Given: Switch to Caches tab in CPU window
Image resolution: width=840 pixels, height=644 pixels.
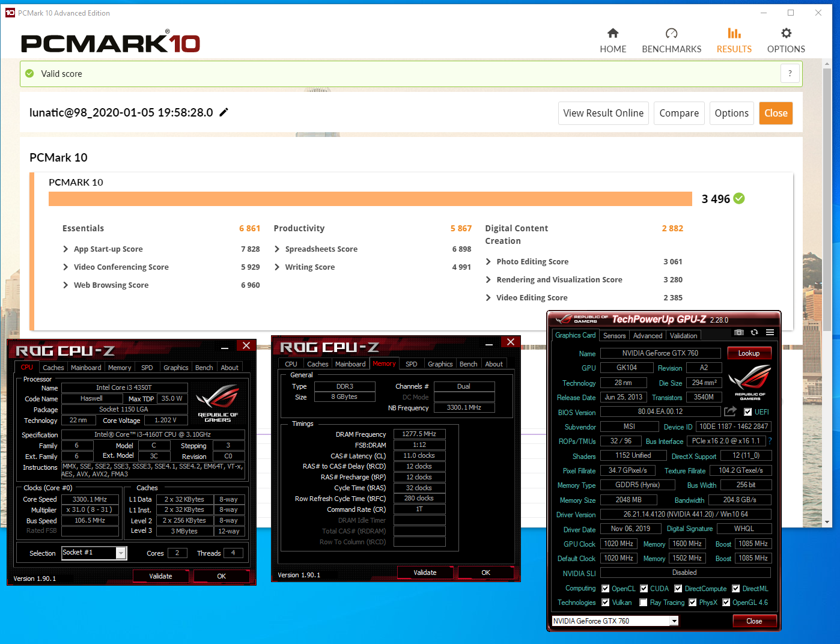Looking at the screenshot, I should (x=53, y=368).
